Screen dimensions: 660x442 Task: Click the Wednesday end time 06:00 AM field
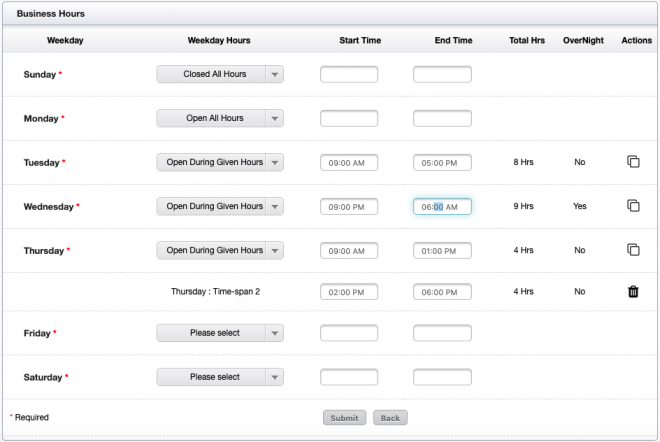442,207
